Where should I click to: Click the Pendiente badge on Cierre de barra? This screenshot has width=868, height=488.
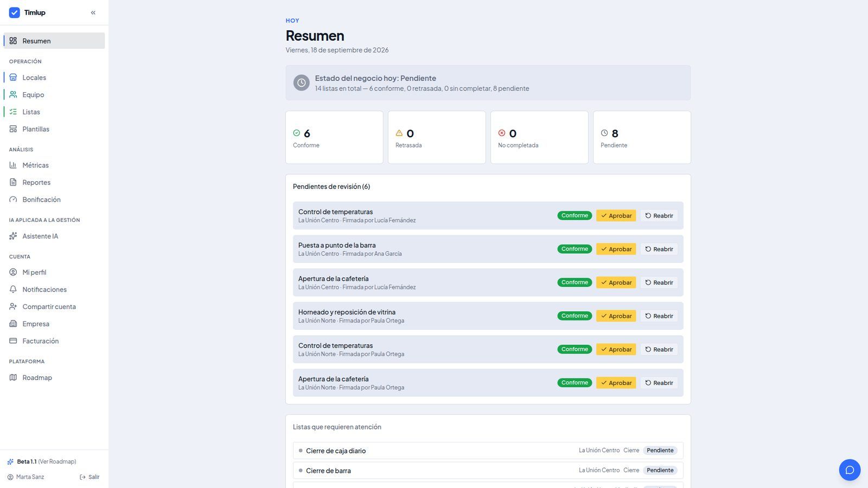(x=660, y=471)
